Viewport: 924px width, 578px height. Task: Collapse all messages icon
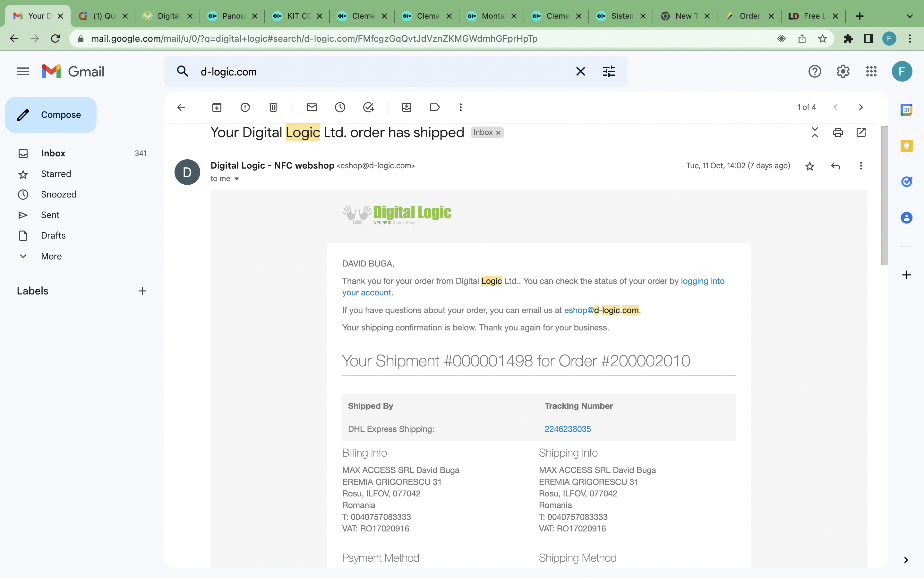(814, 132)
